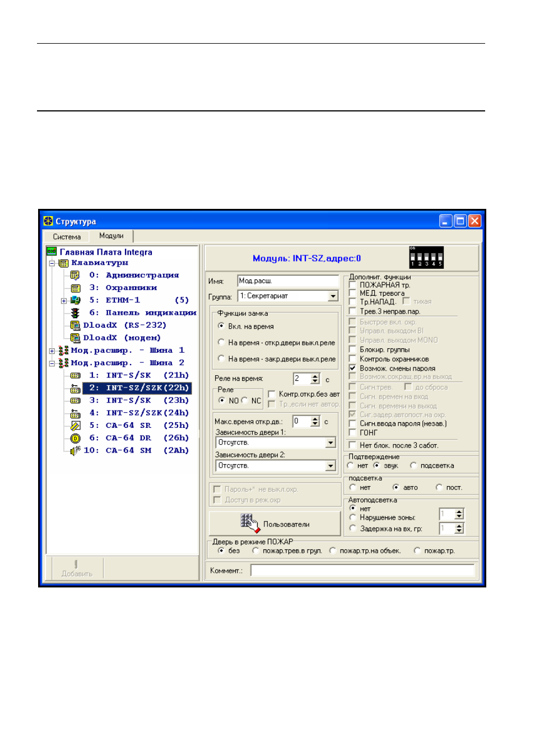
Task: Click the Панель индикации traffic-light icon
Action: [x=75, y=312]
